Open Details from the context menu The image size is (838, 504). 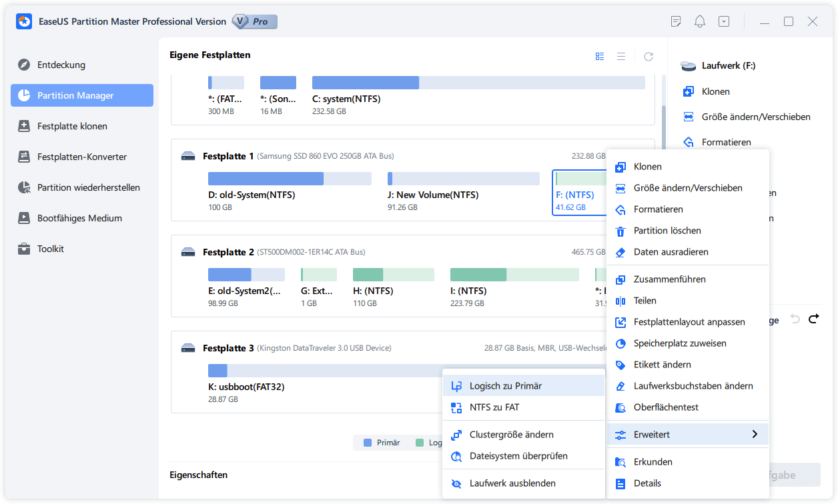(688, 483)
